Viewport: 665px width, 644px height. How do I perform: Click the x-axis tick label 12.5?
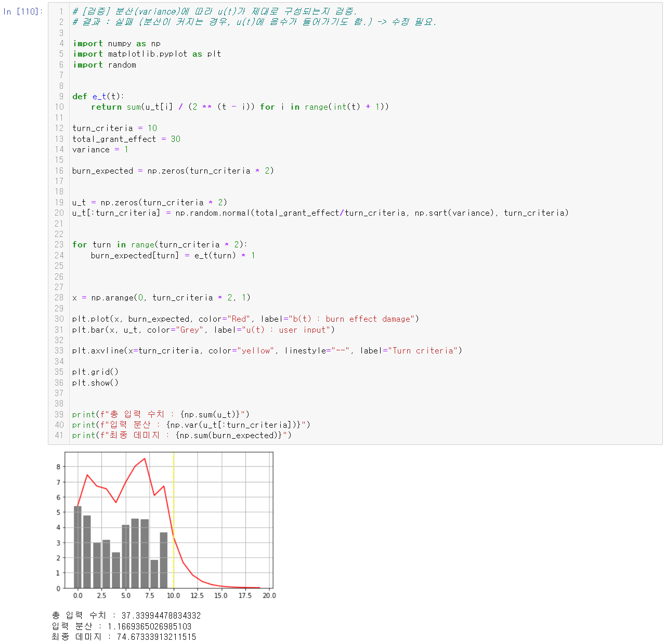click(x=197, y=596)
